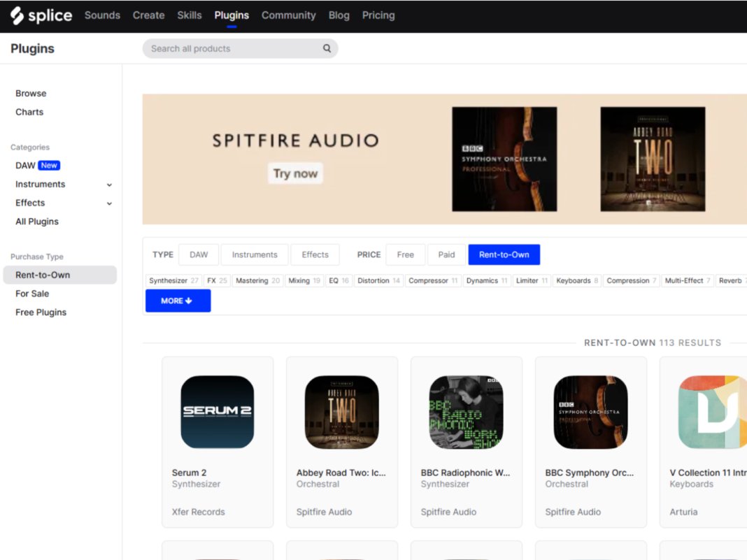Focus the Search all products field
The height and width of the screenshot is (560, 747).
click(231, 49)
